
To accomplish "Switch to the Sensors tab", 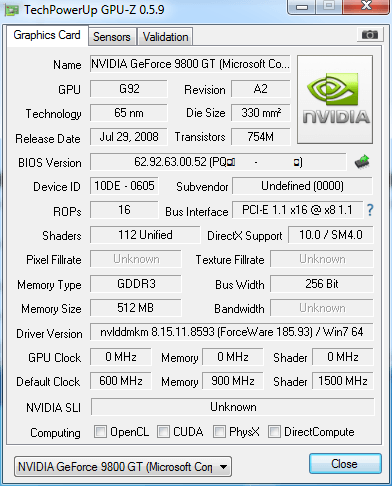I will click(112, 37).
